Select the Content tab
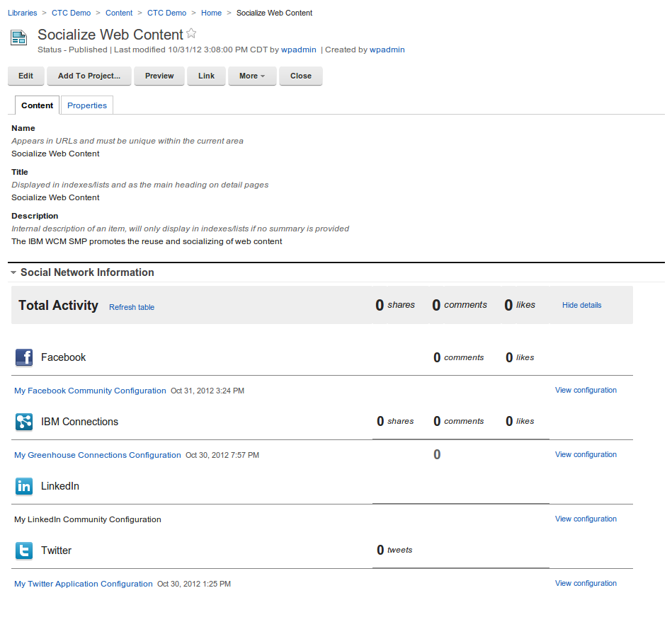 coord(37,105)
